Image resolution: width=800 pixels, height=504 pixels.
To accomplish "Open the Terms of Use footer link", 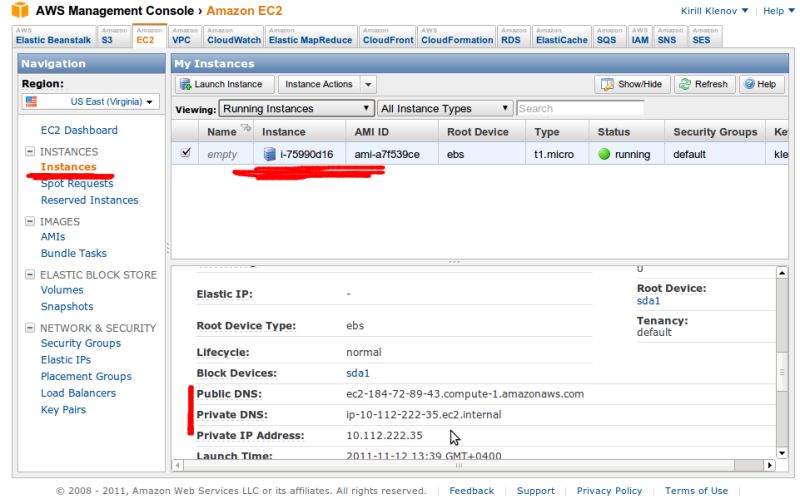I will (x=696, y=491).
